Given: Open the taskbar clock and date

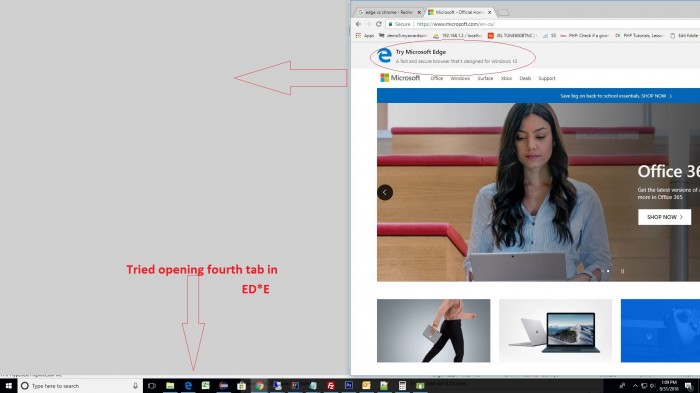Looking at the screenshot, I should pyautogui.click(x=668, y=386).
